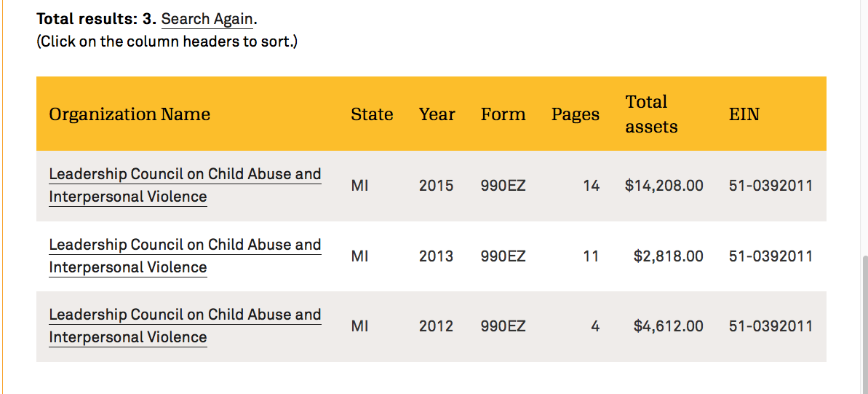Image resolution: width=868 pixels, height=394 pixels.
Task: Click the EIN value in the 2015 row
Action: point(771,186)
